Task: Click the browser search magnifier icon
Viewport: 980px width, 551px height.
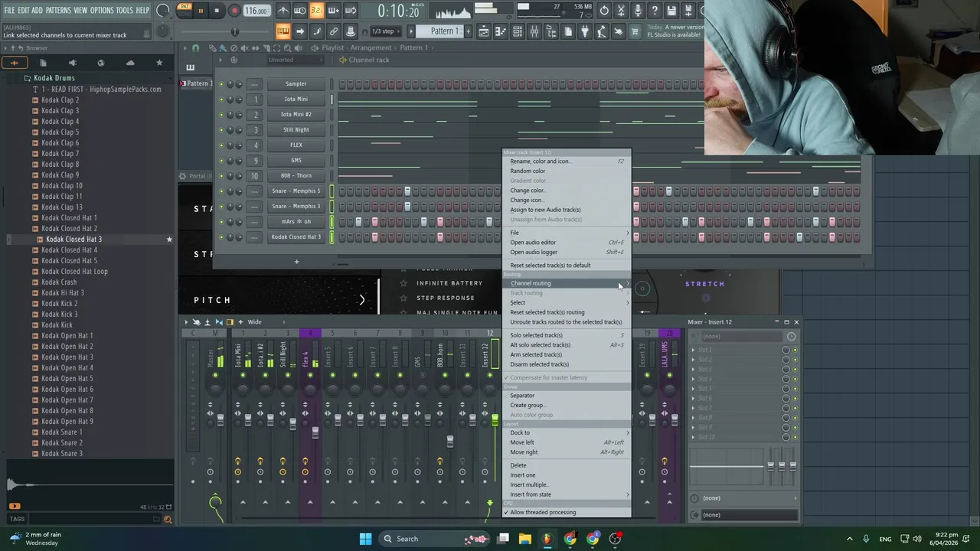Action: tap(168, 519)
